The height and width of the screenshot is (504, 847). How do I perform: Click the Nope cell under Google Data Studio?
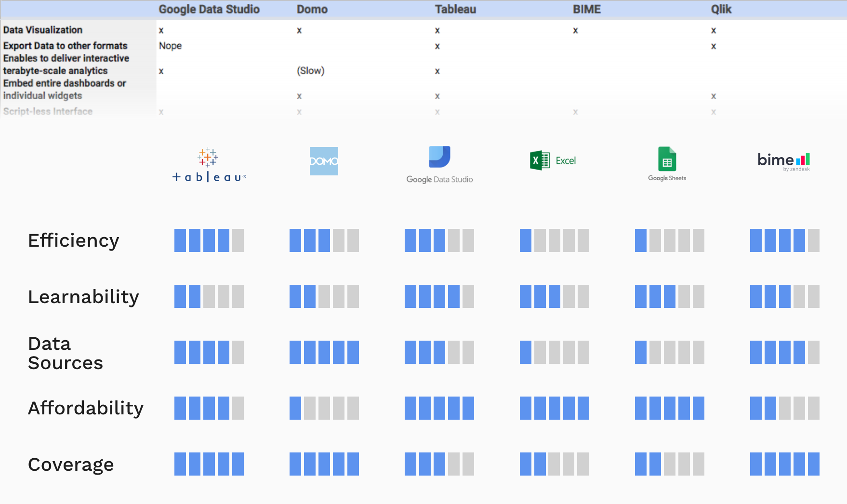pyautogui.click(x=171, y=46)
